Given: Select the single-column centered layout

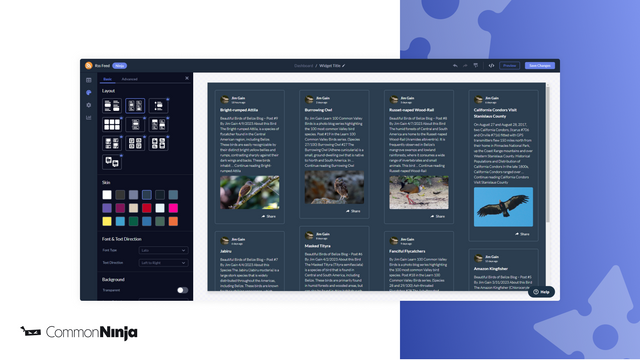Looking at the screenshot, I should 135,124.
